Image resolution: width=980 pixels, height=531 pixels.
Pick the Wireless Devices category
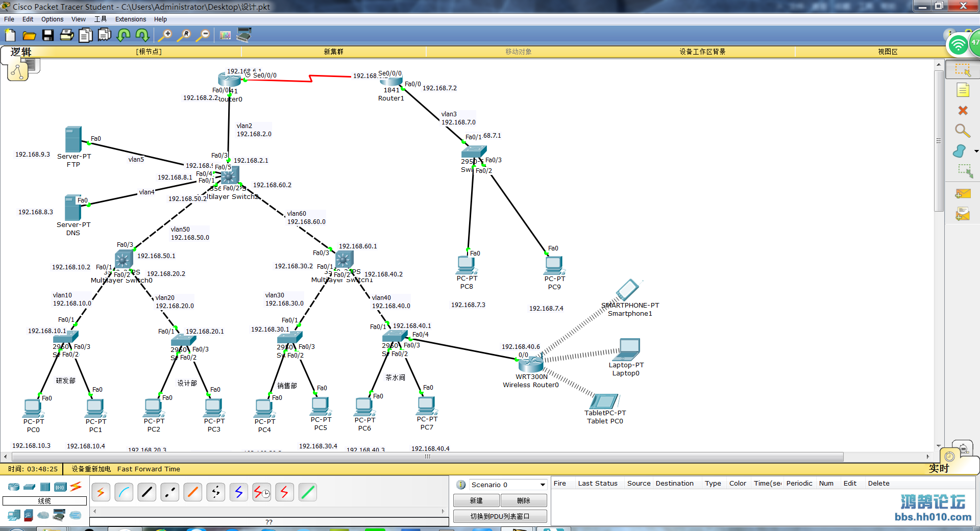60,487
